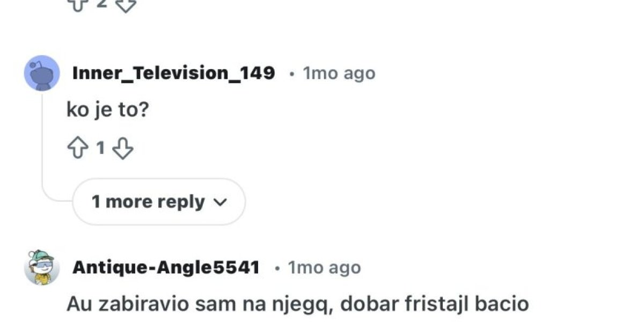Image resolution: width=644 pixels, height=322 pixels.
Task: Downvote the "ko je to?" comment
Action: pos(123,148)
